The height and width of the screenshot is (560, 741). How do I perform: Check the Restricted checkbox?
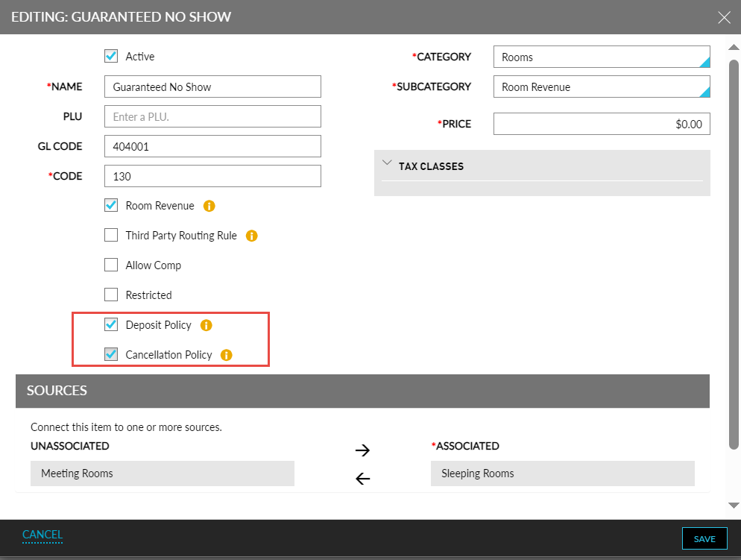(x=111, y=295)
